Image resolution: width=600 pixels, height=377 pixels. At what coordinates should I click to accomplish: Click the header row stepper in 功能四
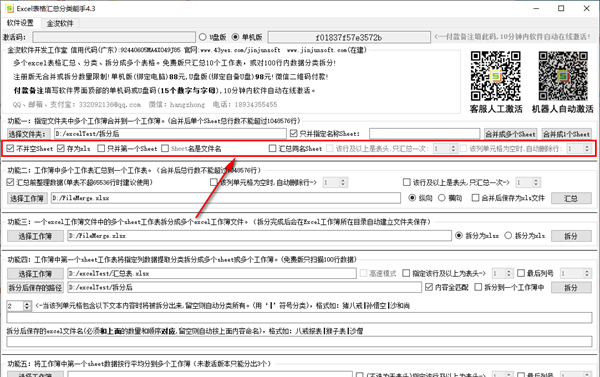(x=502, y=273)
